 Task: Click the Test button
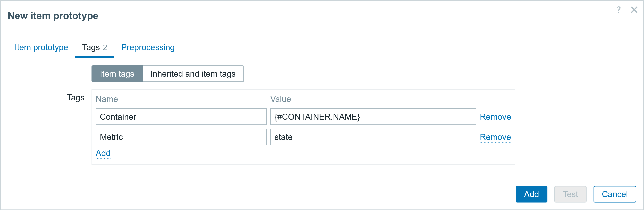pyautogui.click(x=570, y=194)
